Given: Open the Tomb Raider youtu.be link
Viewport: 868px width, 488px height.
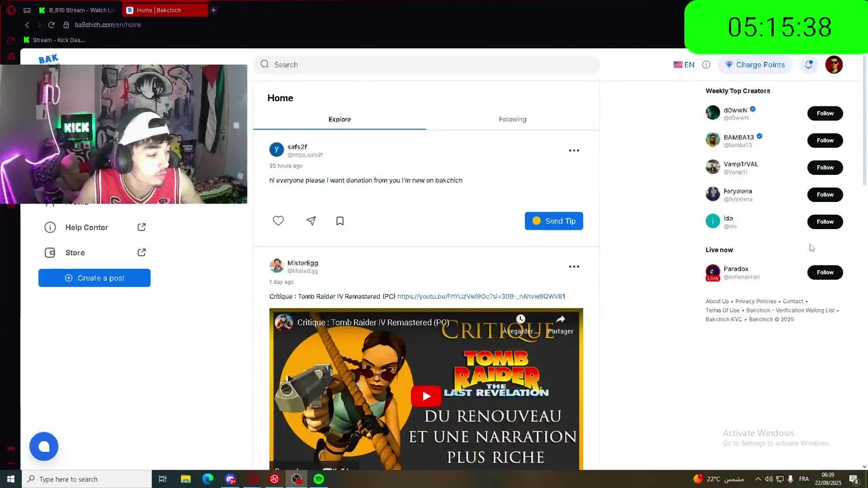Looking at the screenshot, I should click(481, 296).
